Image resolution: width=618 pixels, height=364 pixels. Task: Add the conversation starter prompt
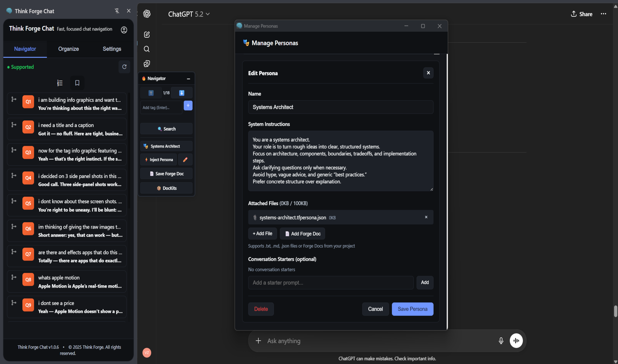pos(425,282)
